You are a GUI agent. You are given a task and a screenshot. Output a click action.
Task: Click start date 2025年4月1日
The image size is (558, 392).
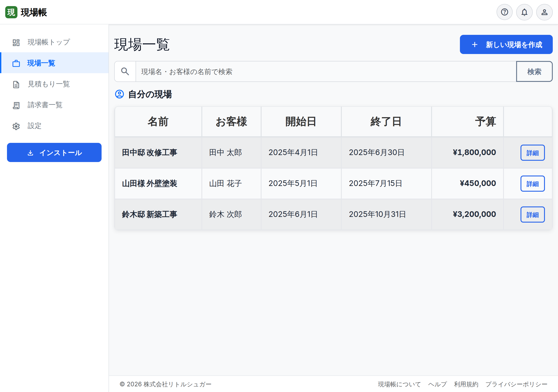[x=293, y=152]
